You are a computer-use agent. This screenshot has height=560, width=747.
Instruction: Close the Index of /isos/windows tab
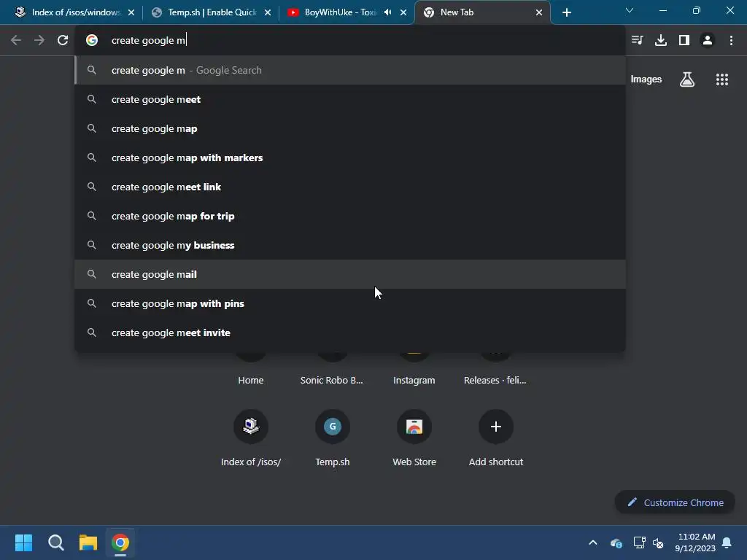tap(131, 12)
